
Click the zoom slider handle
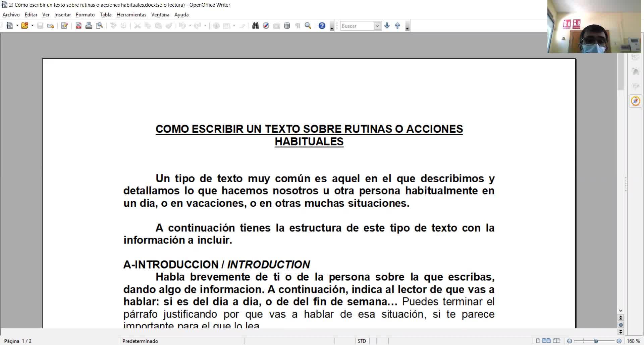tap(596, 341)
